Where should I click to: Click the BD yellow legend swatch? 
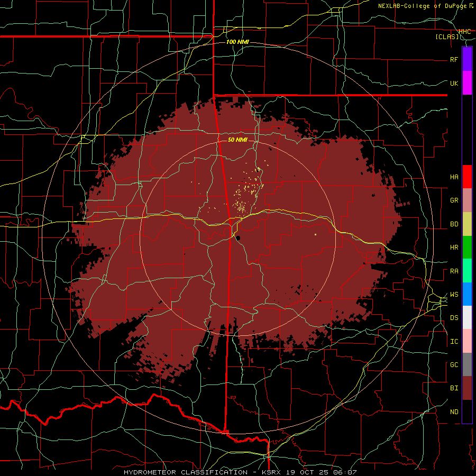[467, 224]
